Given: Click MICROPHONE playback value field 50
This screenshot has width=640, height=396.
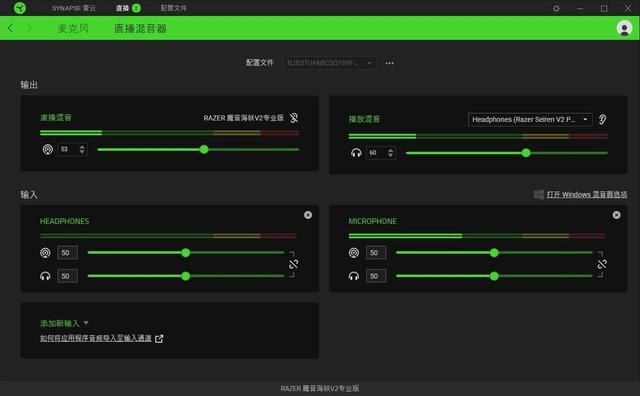Looking at the screenshot, I should pos(376,276).
